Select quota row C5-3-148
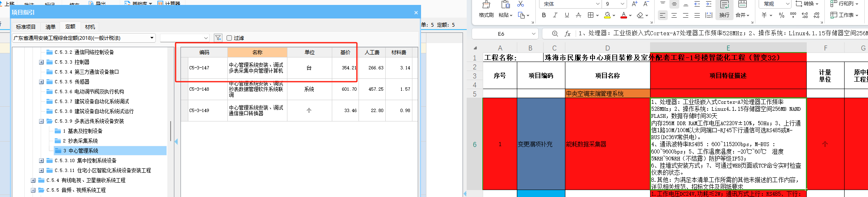The height and width of the screenshot is (197, 868). 299,89
